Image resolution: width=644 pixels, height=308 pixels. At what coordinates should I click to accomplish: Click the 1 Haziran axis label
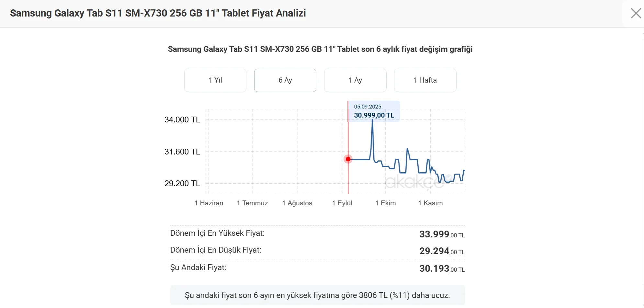tap(209, 203)
